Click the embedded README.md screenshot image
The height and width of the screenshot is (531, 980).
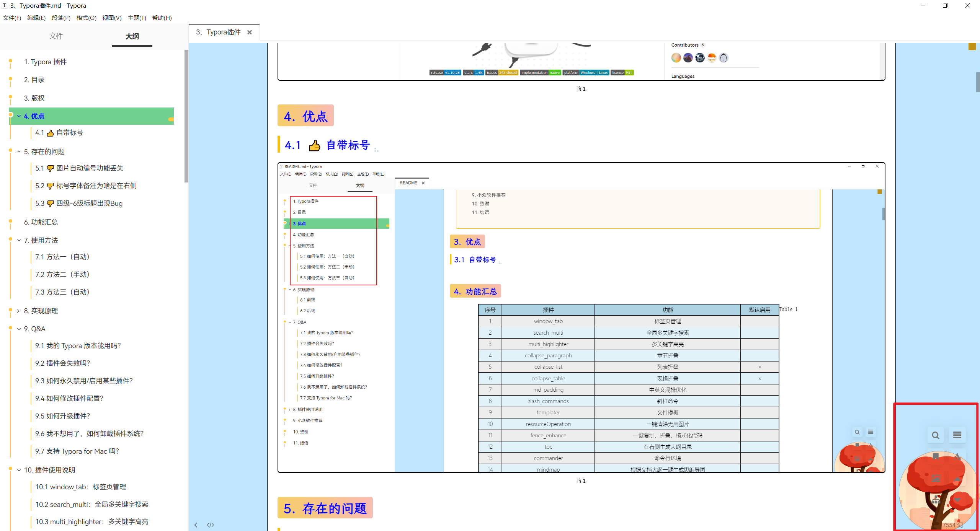(x=581, y=318)
